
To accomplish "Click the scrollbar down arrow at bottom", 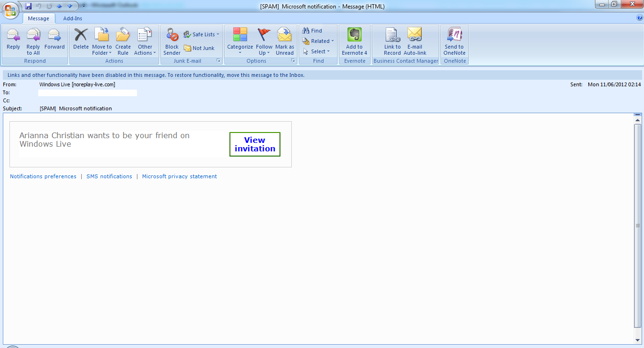I will (x=638, y=340).
